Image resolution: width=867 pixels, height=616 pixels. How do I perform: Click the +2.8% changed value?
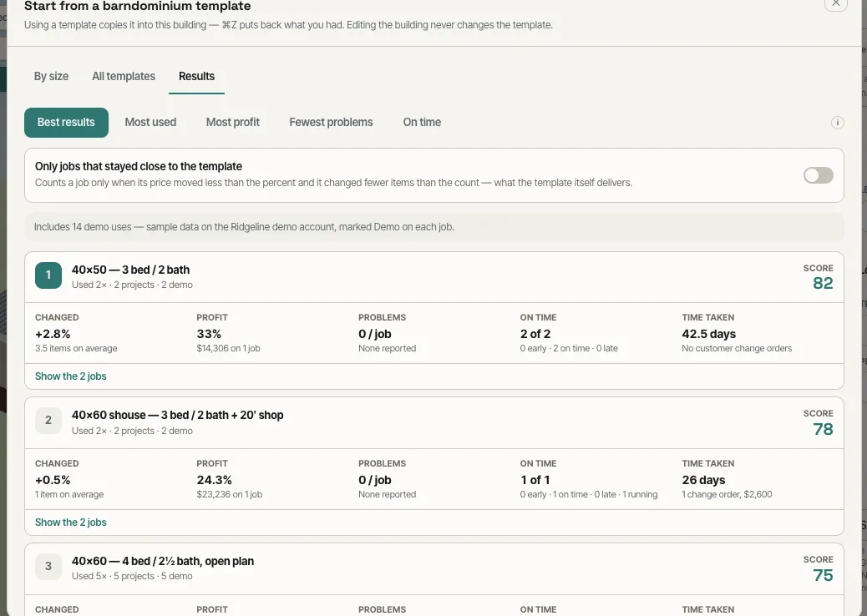click(53, 334)
